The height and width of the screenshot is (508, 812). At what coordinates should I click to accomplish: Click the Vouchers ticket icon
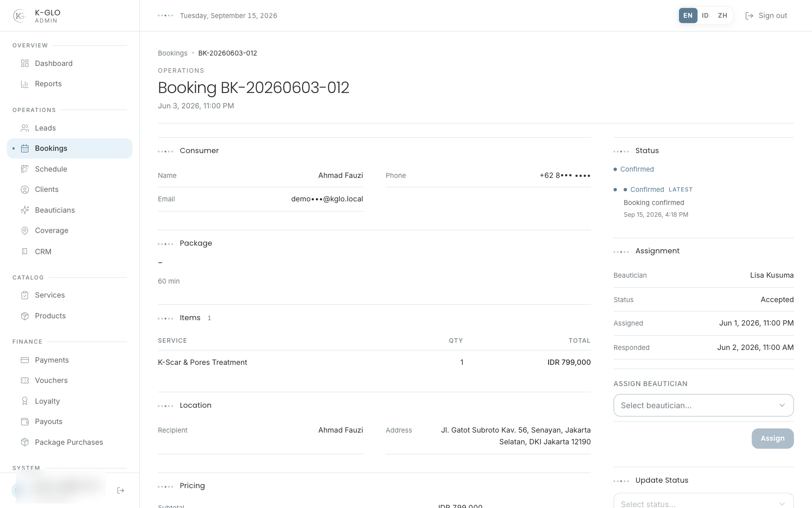pyautogui.click(x=25, y=381)
